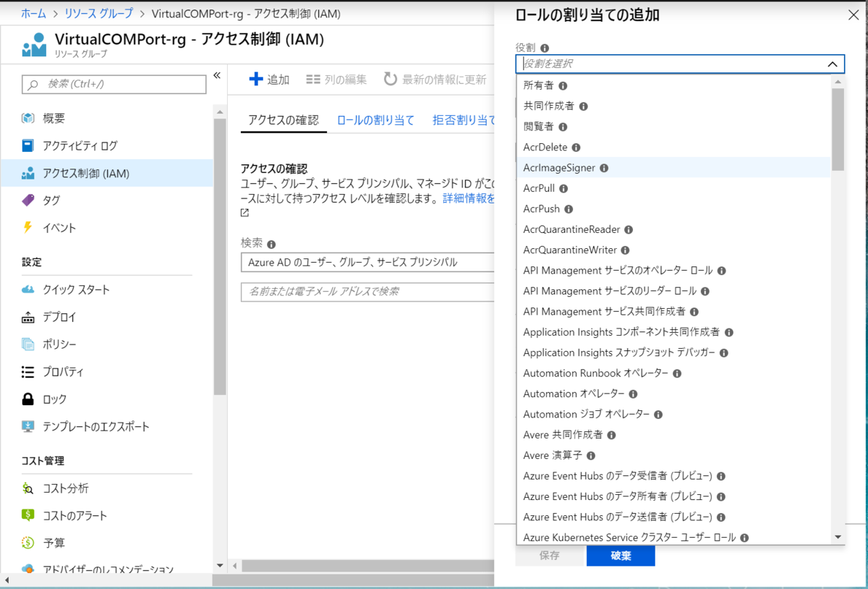Select API Management サービスのオペレーター ロール
This screenshot has height=589, width=868.
(673, 271)
